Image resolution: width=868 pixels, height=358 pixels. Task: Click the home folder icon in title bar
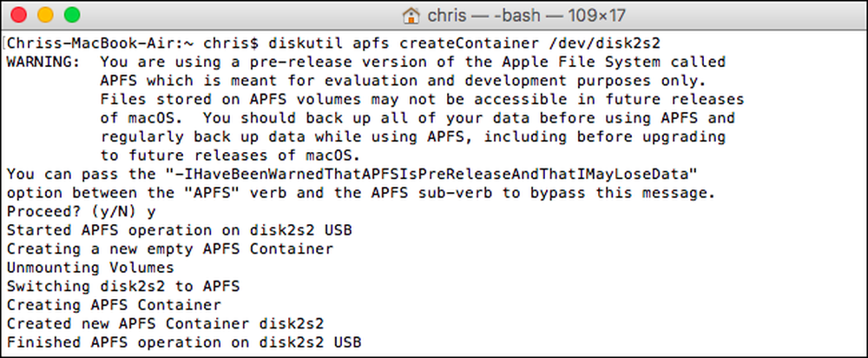tap(411, 15)
